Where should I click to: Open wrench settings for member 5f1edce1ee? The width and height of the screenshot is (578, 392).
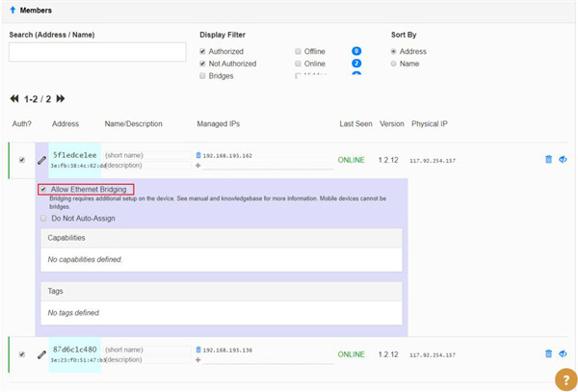pyautogui.click(x=41, y=160)
